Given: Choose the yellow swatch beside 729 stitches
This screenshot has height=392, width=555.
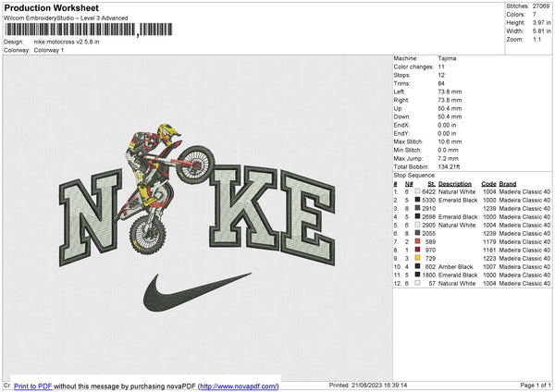Looking at the screenshot, I should (x=418, y=258).
